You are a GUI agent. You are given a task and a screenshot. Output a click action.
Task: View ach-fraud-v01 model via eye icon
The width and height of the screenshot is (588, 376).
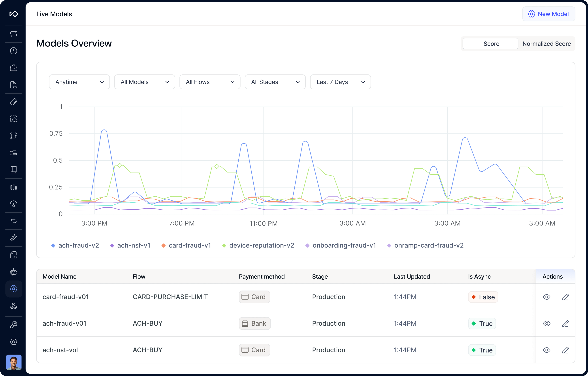pos(547,323)
